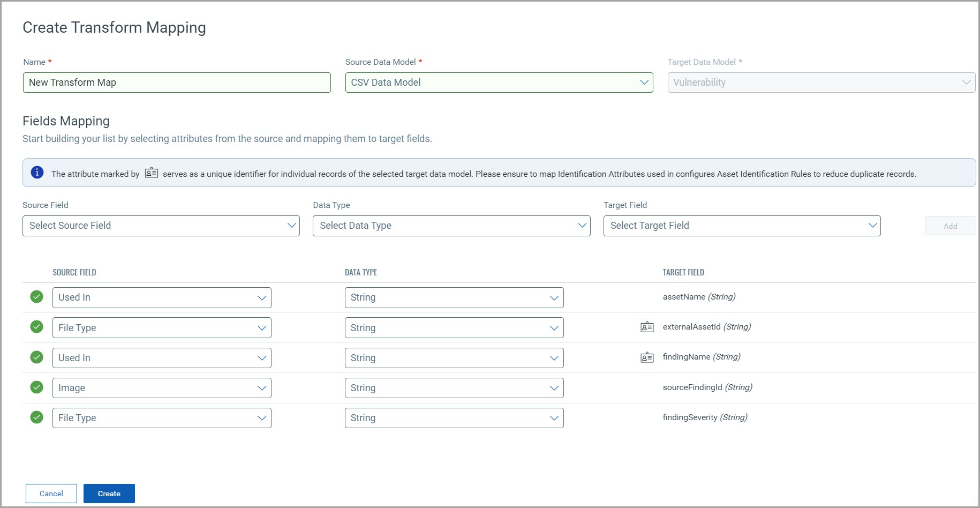Open the Source Data Model dropdown
Screen dimensions: 980x508
499,83
